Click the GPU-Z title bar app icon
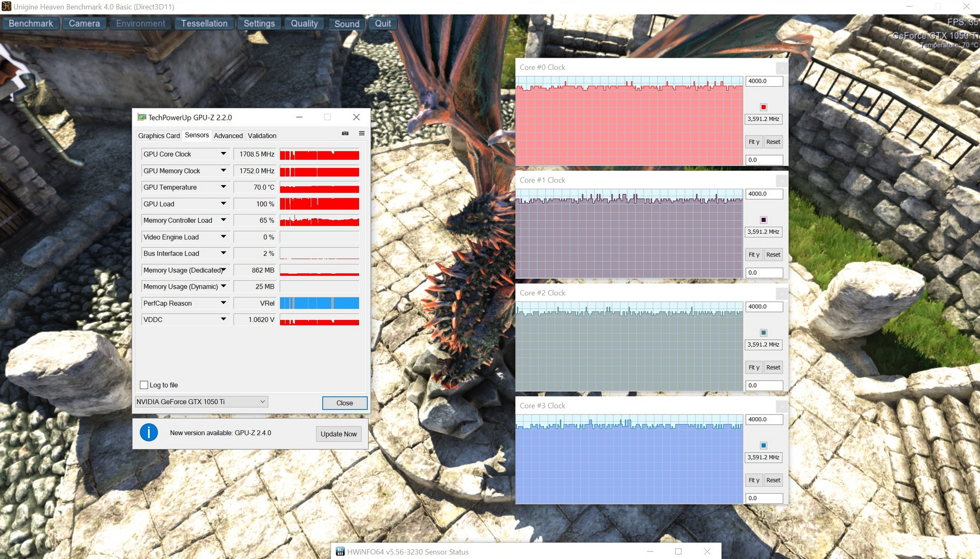Image resolution: width=980 pixels, height=559 pixels. pyautogui.click(x=142, y=117)
